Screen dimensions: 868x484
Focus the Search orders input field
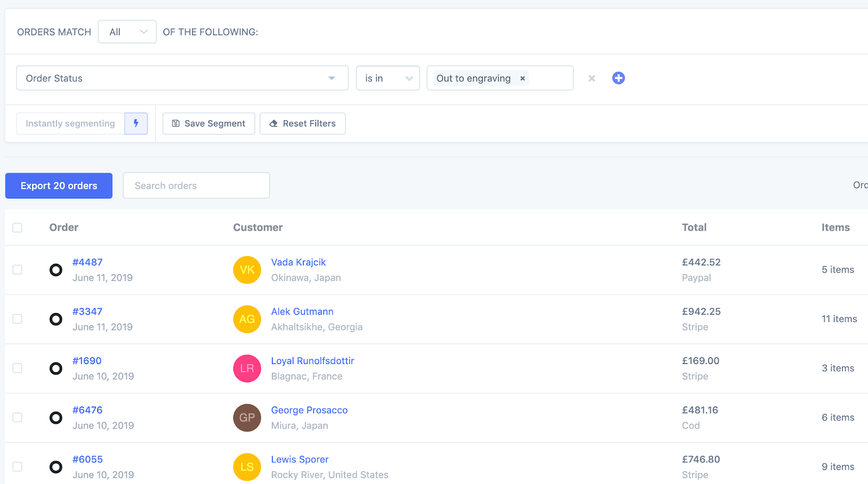(x=196, y=186)
